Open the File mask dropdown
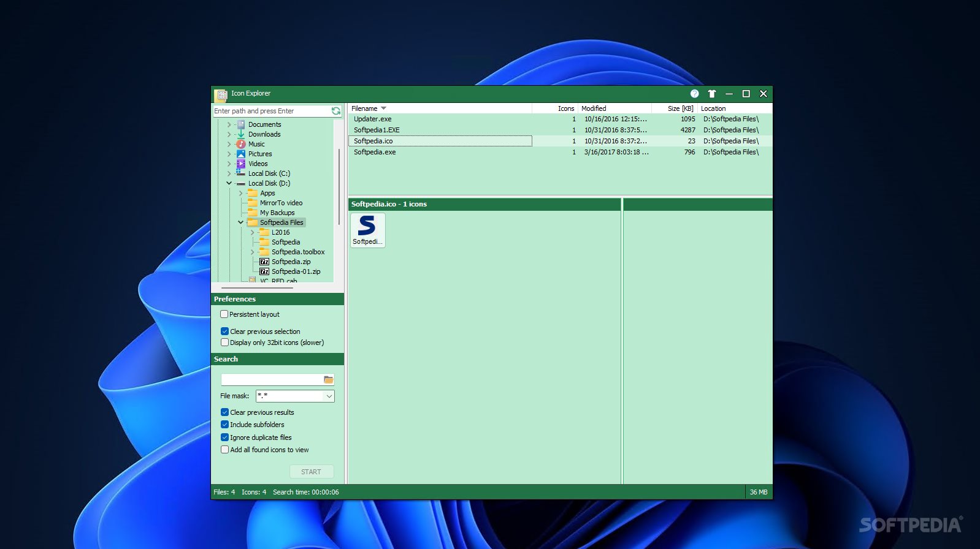The height and width of the screenshot is (549, 980). [x=329, y=396]
